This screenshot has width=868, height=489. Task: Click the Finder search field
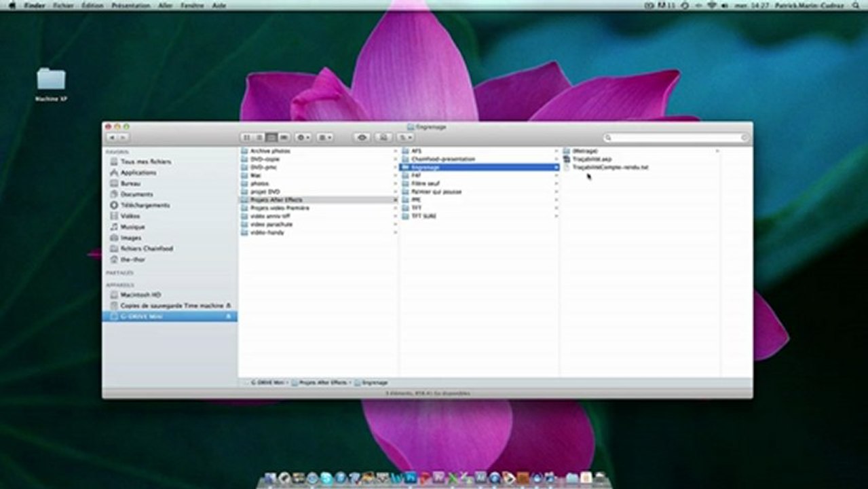[x=676, y=137]
